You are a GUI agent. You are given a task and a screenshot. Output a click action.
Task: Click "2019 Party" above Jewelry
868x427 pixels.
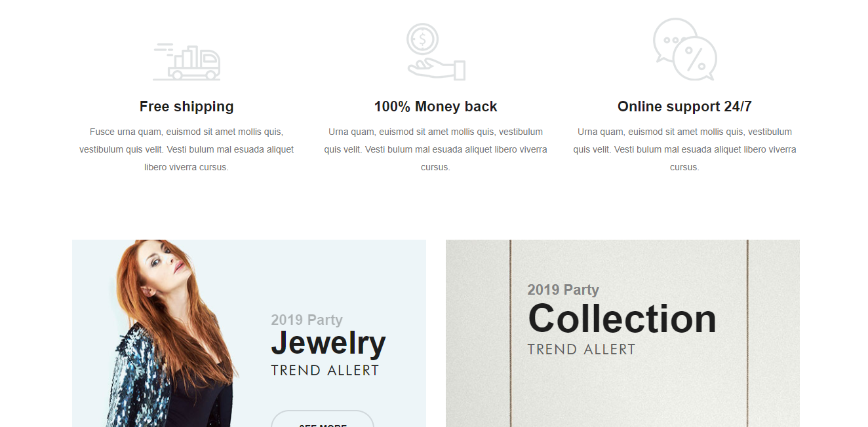coord(307,320)
